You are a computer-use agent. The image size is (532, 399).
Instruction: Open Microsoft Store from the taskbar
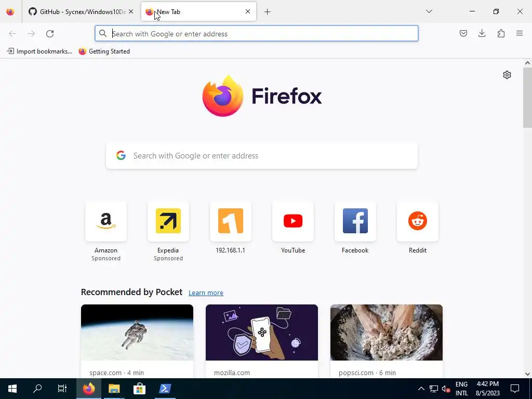(x=139, y=389)
